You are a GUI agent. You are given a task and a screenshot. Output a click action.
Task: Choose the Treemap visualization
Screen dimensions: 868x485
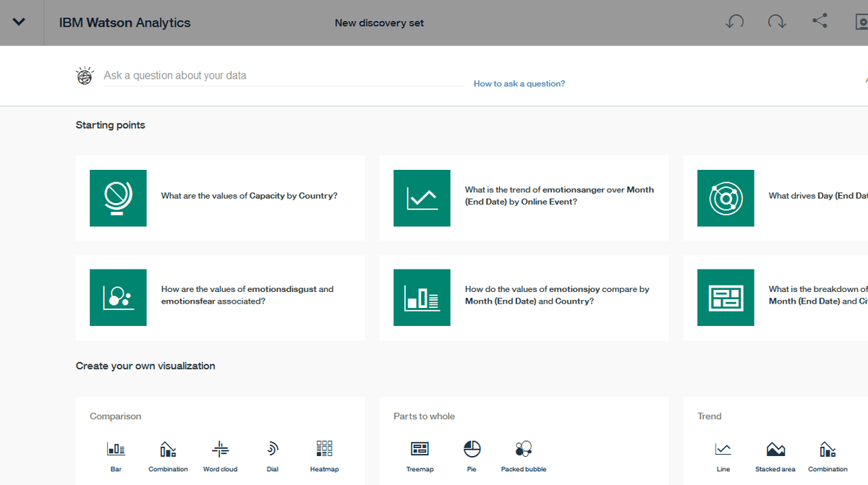pyautogui.click(x=420, y=449)
